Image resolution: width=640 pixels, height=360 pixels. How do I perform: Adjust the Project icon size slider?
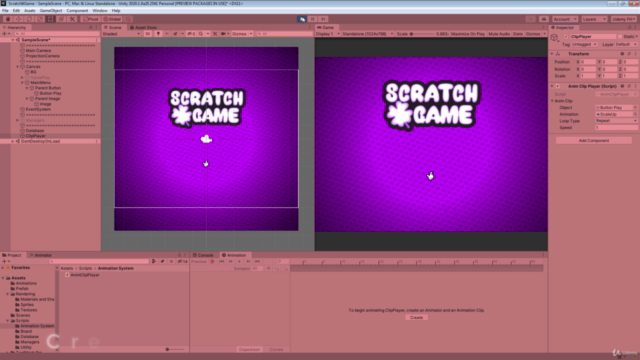(175, 349)
